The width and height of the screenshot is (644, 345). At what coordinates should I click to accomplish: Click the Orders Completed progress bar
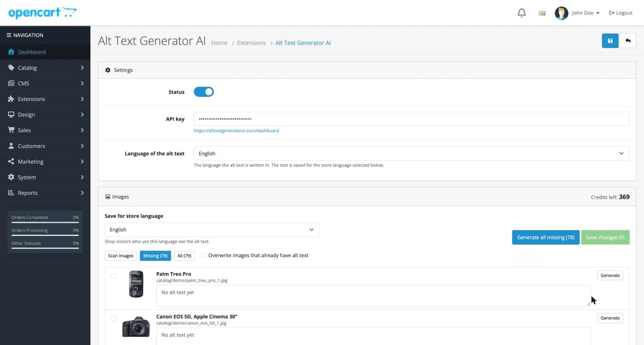click(45, 222)
